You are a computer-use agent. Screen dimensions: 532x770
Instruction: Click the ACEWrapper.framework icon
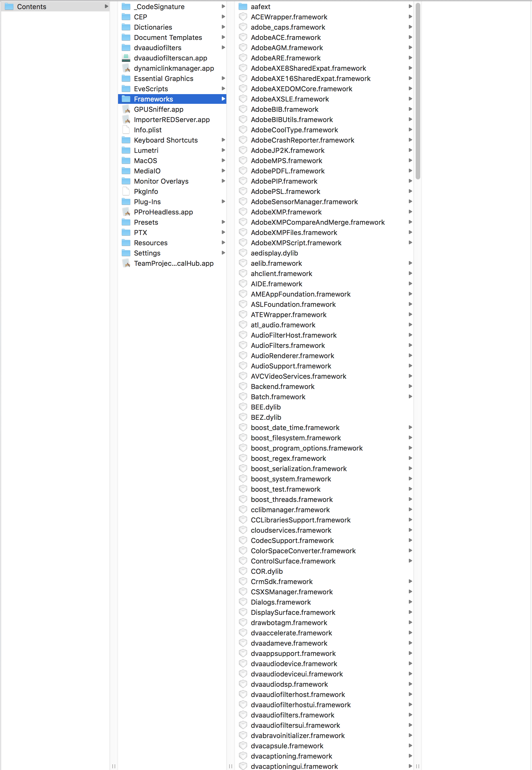(x=243, y=17)
